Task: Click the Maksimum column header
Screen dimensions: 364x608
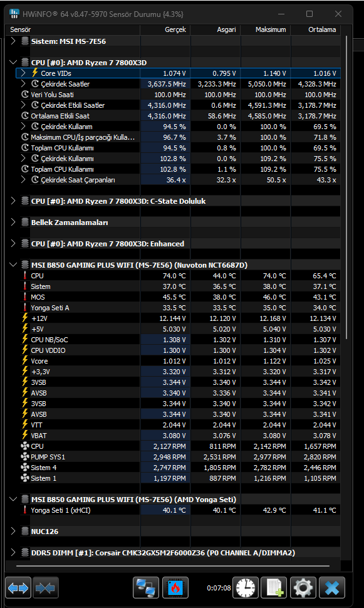Action: (x=266, y=29)
